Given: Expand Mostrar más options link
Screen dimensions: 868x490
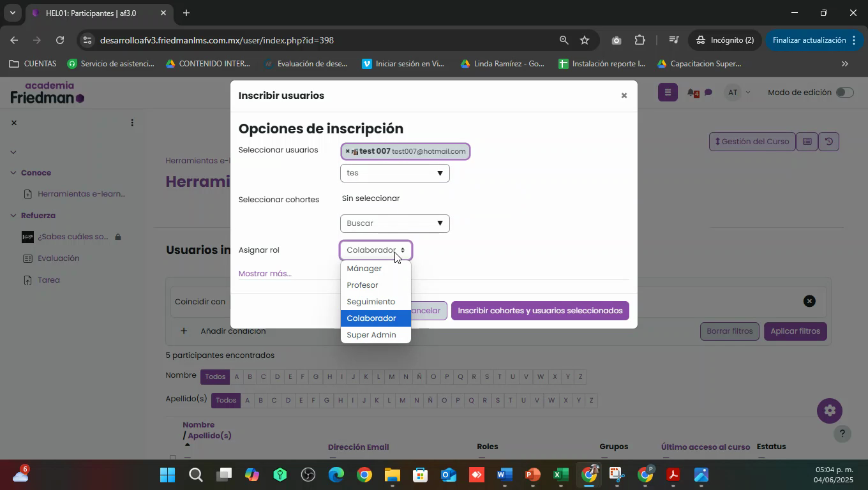Looking at the screenshot, I should click(265, 274).
